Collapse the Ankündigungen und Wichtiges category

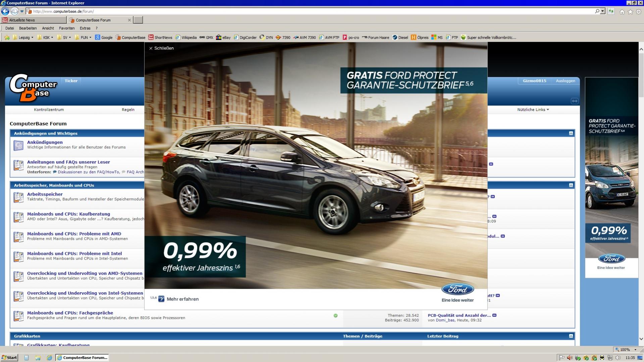(x=571, y=133)
